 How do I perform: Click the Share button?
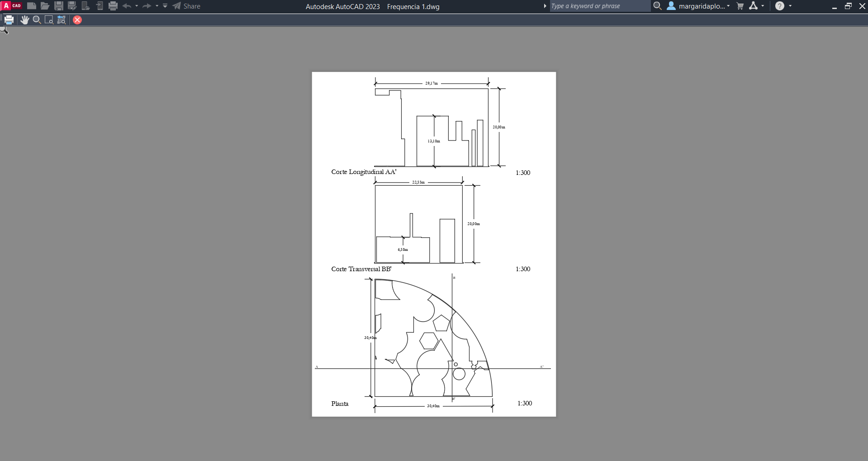tap(186, 6)
